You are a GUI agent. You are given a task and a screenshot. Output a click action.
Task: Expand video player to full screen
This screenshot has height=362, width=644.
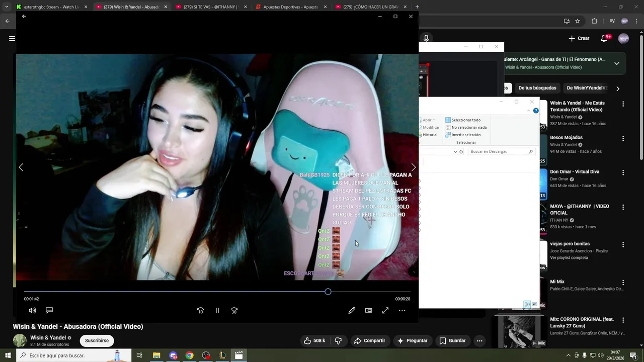[x=385, y=311]
